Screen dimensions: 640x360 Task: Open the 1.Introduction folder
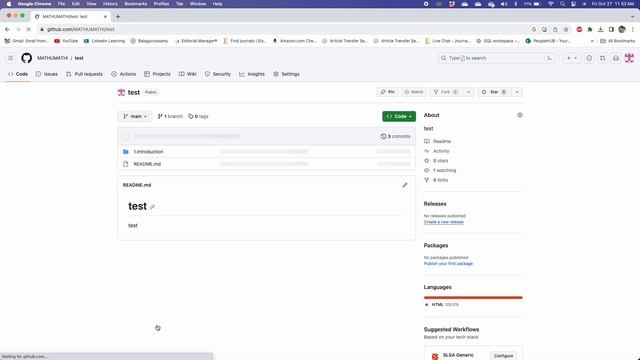point(148,152)
